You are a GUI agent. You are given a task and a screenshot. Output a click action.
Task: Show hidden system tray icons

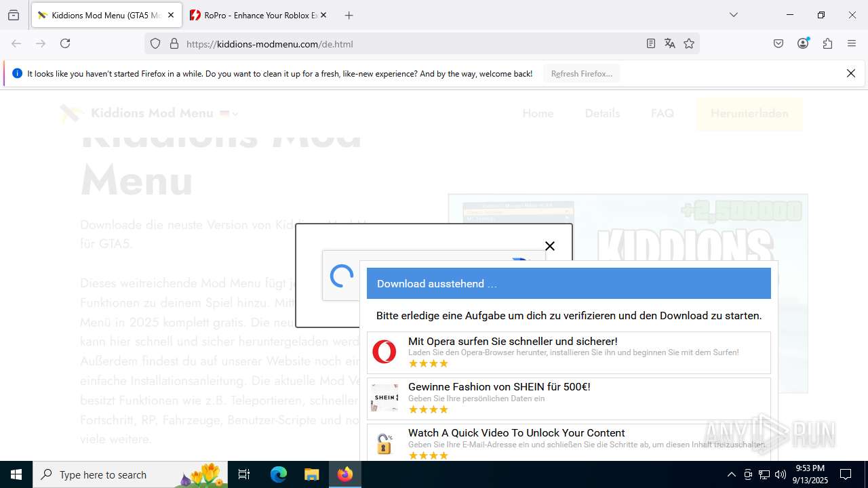731,474
